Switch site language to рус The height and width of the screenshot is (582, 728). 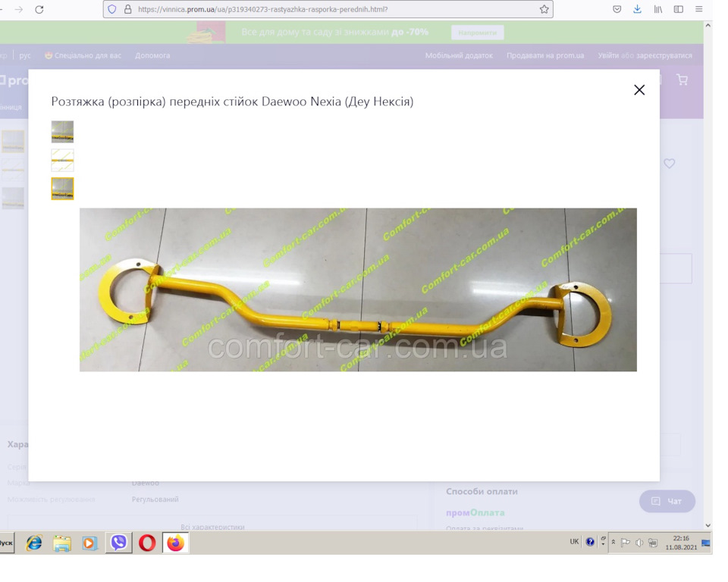[25, 55]
